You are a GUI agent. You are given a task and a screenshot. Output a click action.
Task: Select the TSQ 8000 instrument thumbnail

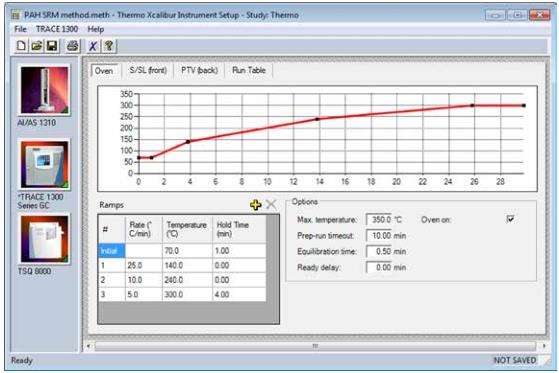pos(45,239)
